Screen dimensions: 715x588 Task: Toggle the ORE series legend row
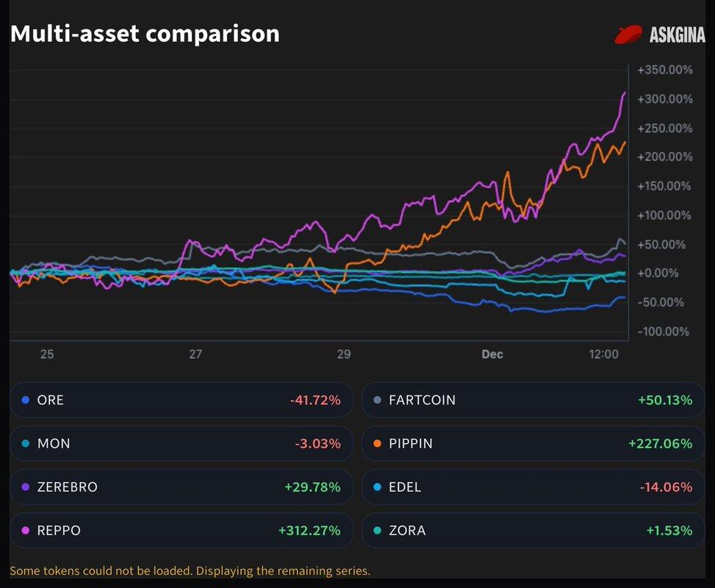(x=181, y=401)
